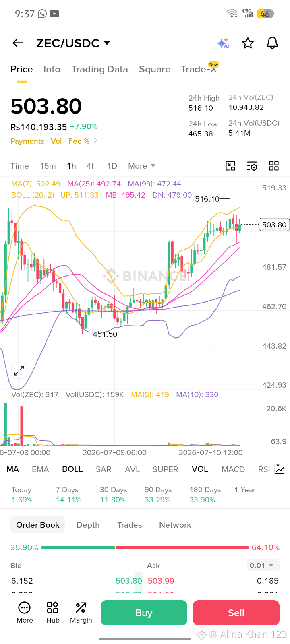Tap the 7 Days 14.11% performance value
Image resolution: width=290 pixels, height=644 pixels.
pos(68,500)
